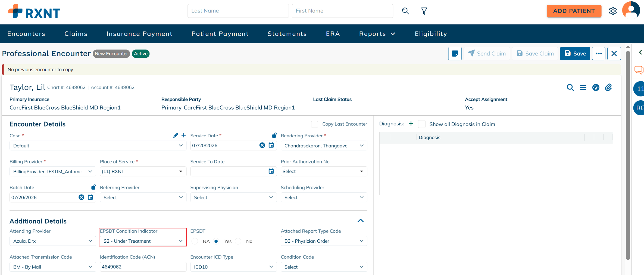The width and height of the screenshot is (644, 275).
Task: Click the patient search magnifier icon
Action: coord(405,11)
